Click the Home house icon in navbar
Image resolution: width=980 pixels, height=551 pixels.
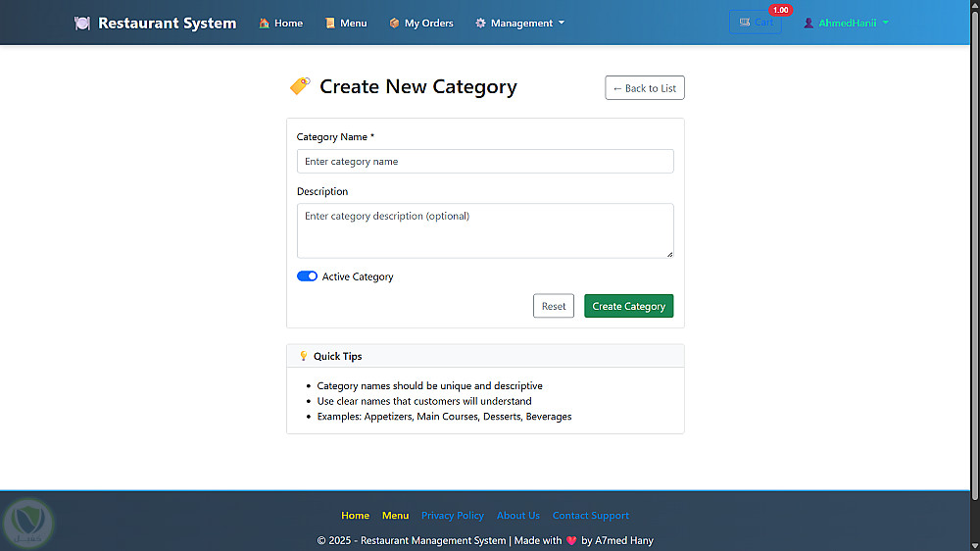tap(265, 24)
